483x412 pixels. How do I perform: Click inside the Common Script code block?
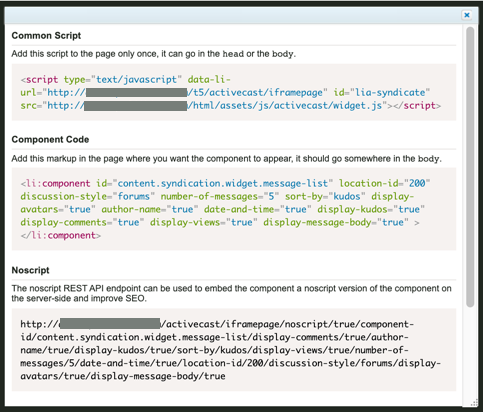tap(234, 92)
